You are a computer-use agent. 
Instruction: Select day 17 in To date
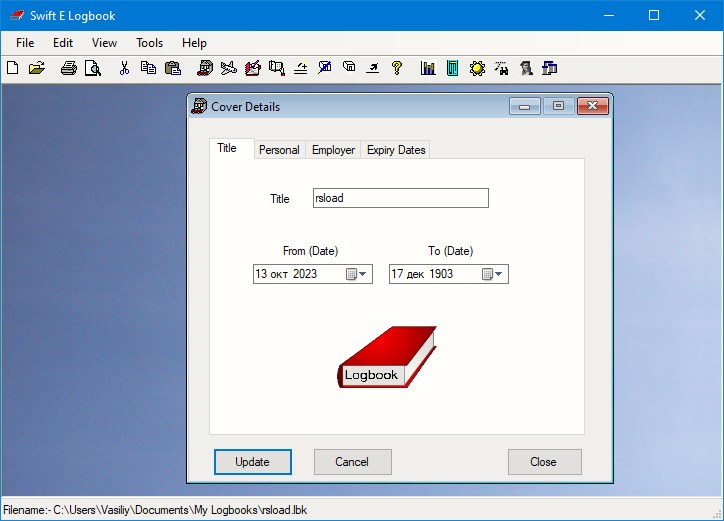397,274
